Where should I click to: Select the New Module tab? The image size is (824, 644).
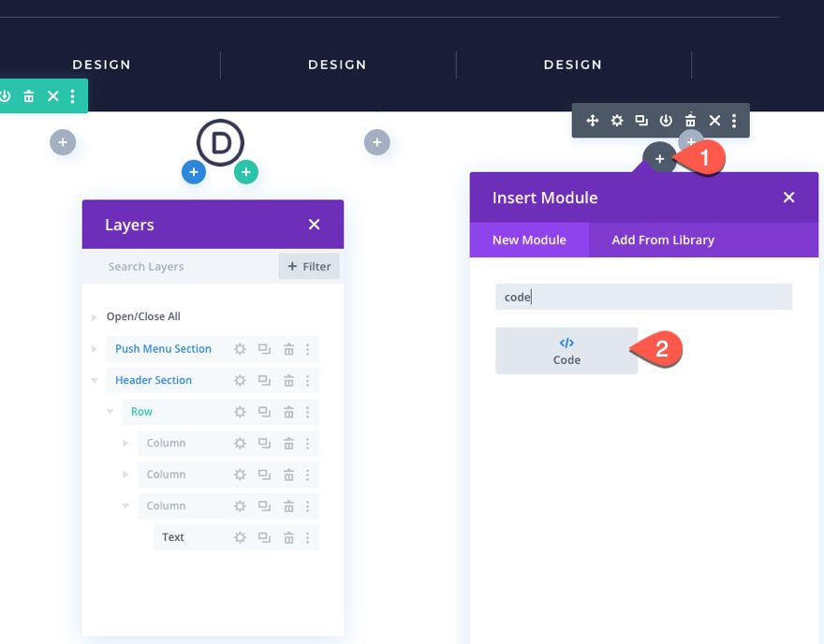coord(529,240)
